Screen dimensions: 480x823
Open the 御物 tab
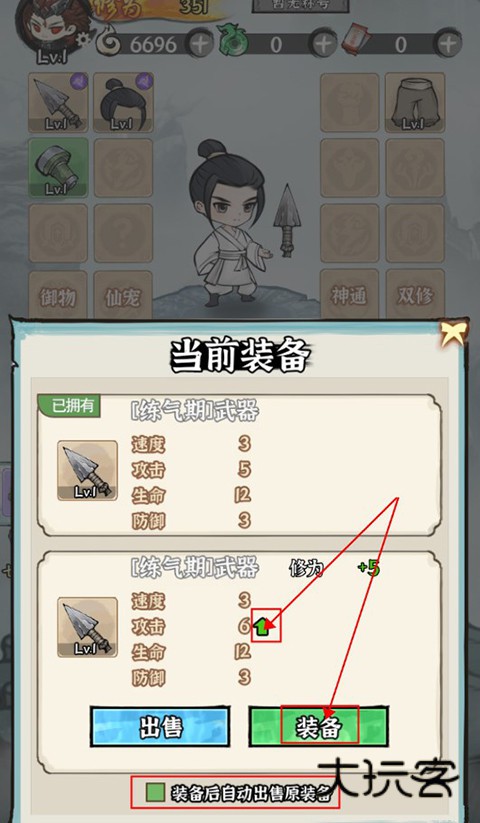[x=58, y=296]
